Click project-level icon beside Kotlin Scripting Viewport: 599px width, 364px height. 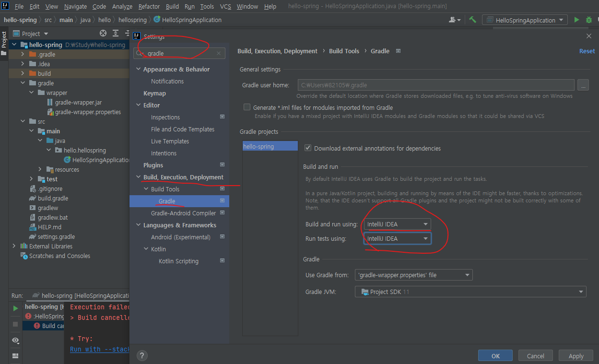coord(222,261)
